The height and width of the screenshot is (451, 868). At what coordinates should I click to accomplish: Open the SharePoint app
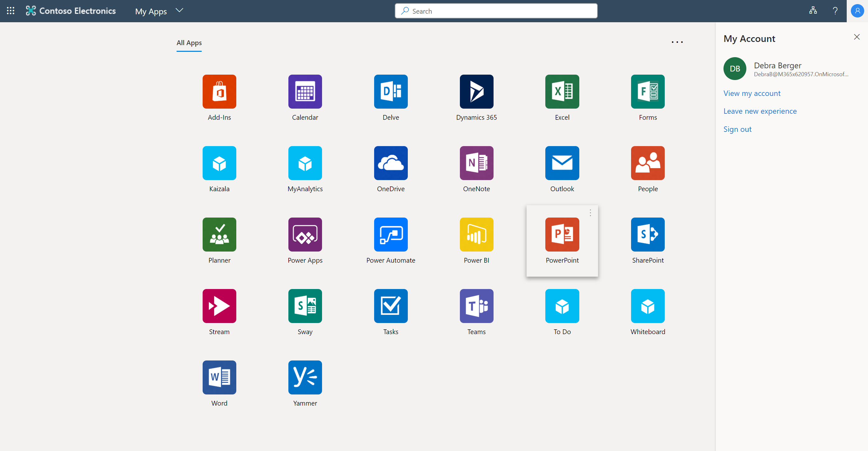(648, 234)
